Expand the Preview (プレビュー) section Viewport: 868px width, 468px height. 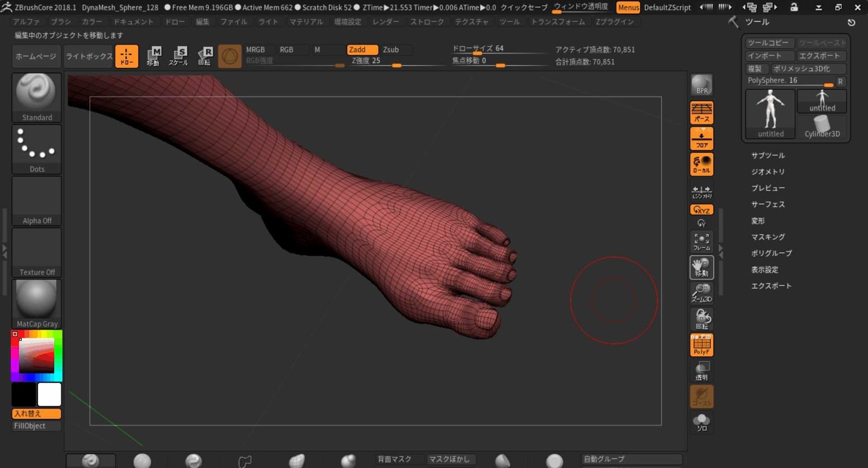tap(768, 188)
